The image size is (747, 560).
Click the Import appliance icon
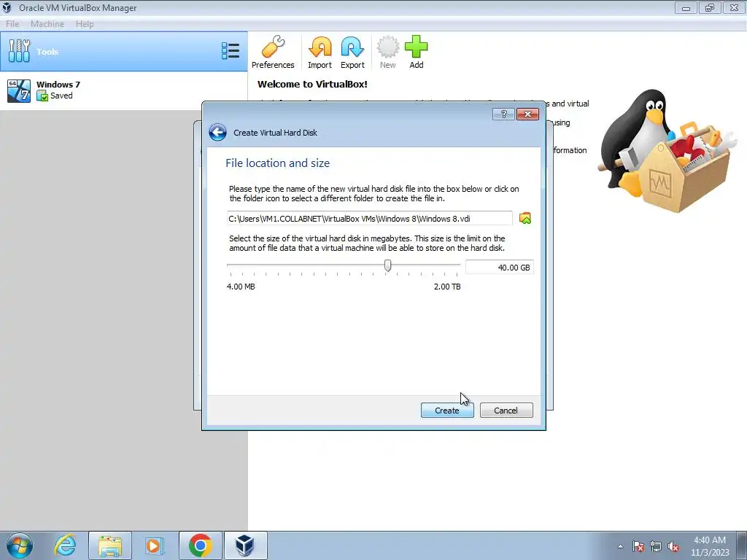coord(320,52)
